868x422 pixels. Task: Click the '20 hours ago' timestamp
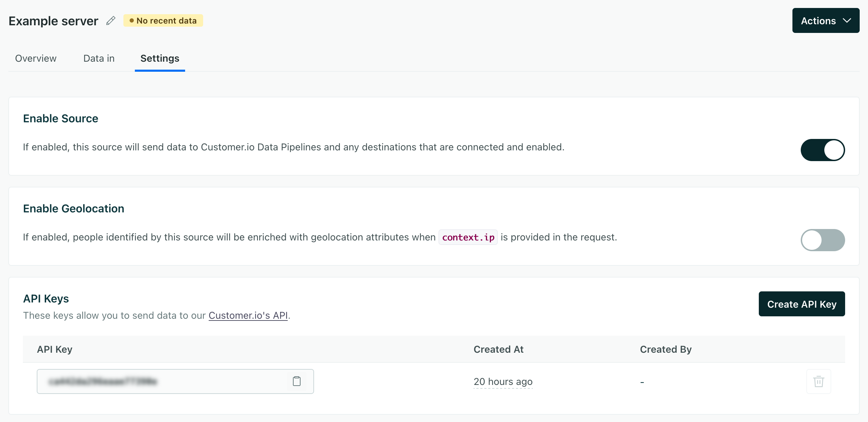[x=503, y=381]
